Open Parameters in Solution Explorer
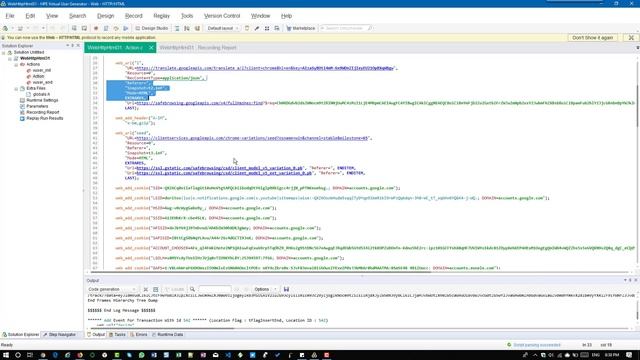Viewport: 640px width, 360px height. point(37,106)
